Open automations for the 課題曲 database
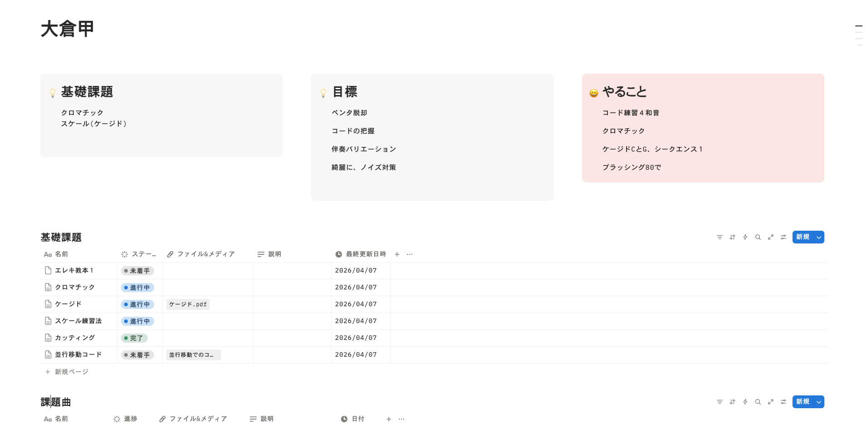The height and width of the screenshot is (425, 868). pos(745,402)
